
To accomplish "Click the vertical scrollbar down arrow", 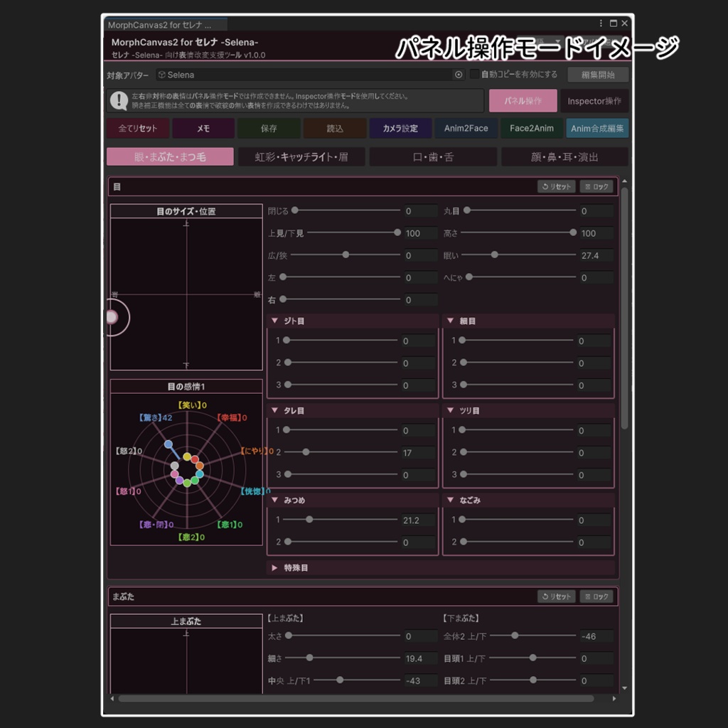I will click(x=624, y=688).
